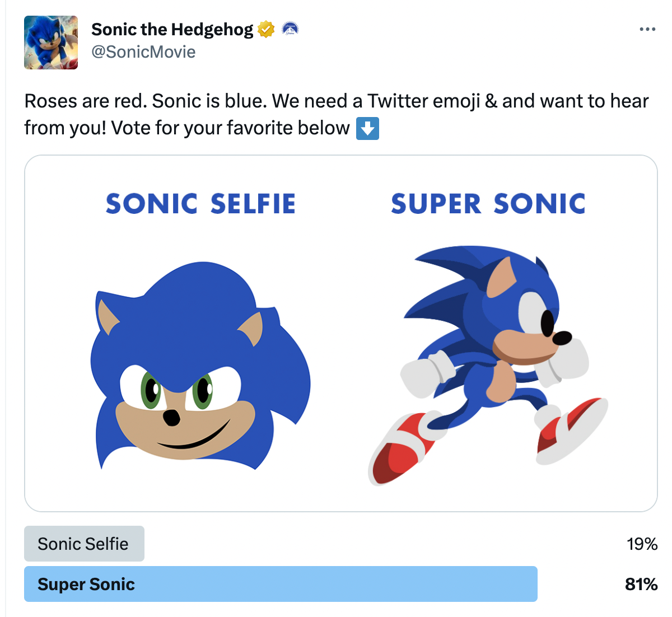Select the Super Sonic poll option
Viewport: 672px width, 617px height.
(x=280, y=584)
